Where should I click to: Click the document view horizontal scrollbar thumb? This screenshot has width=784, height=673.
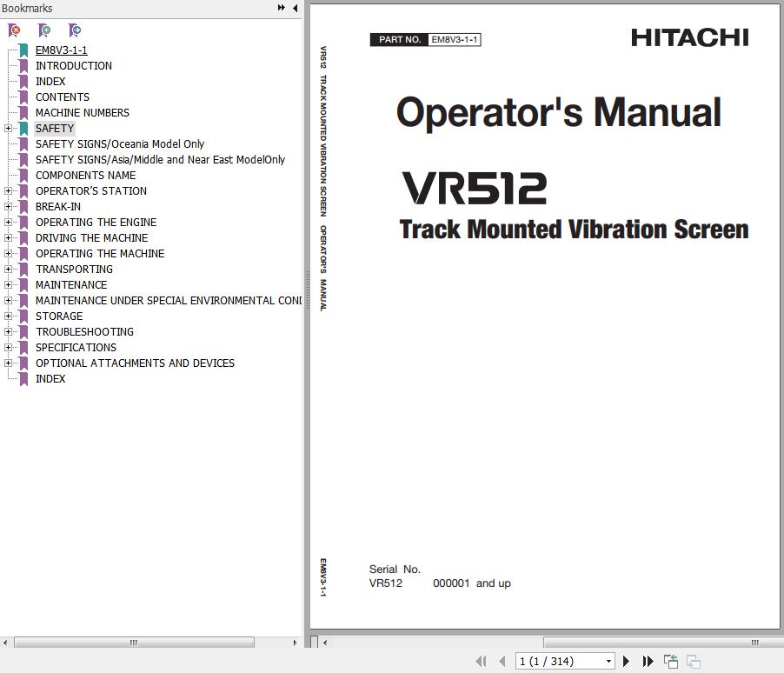coord(663,642)
